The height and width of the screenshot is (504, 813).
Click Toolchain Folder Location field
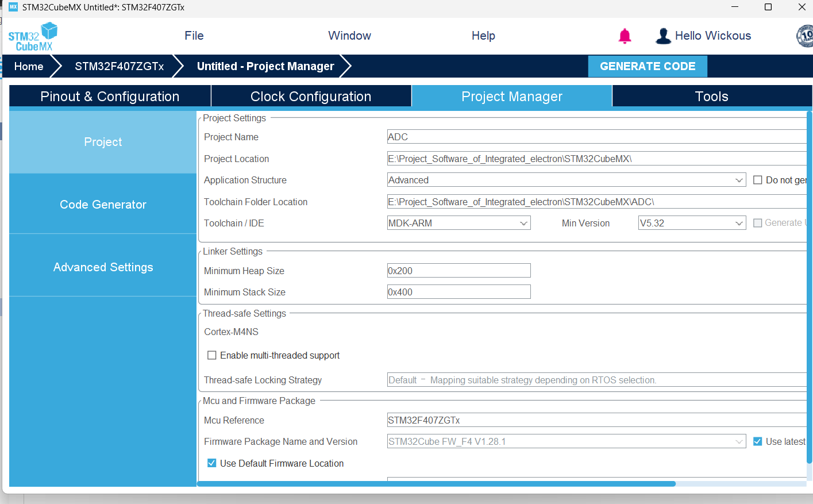[x=596, y=202]
